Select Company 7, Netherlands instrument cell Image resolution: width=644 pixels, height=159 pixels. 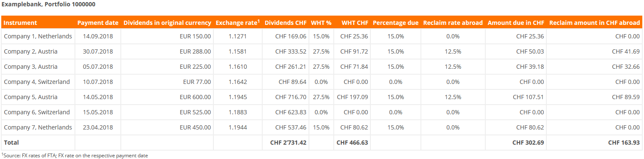tap(38, 127)
